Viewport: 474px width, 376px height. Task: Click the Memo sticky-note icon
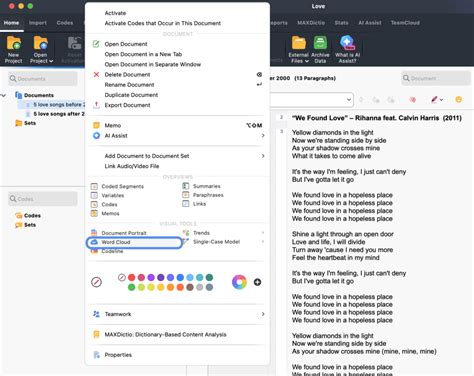96,125
